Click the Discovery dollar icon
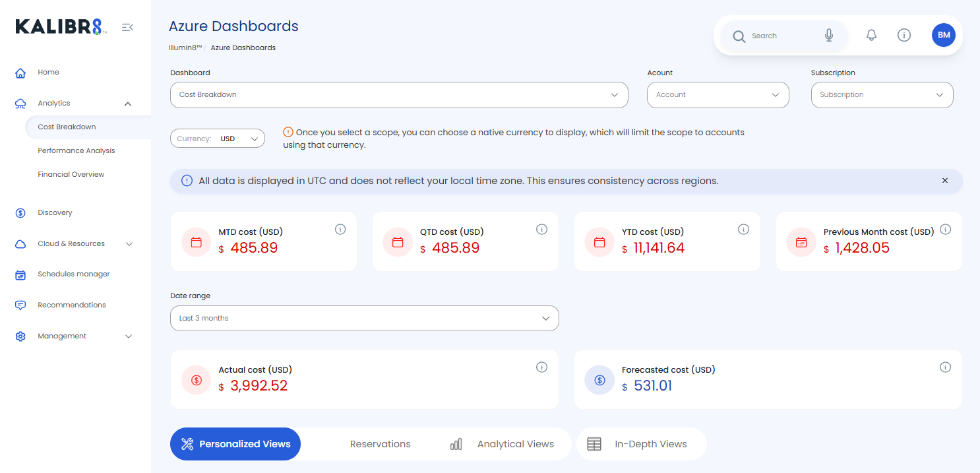 (20, 213)
